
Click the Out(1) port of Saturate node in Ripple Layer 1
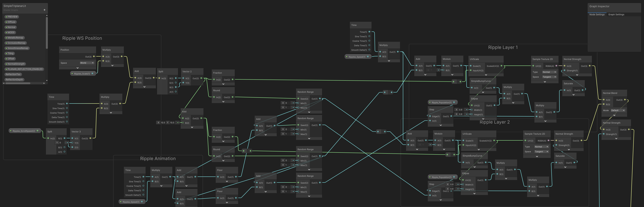583,90
